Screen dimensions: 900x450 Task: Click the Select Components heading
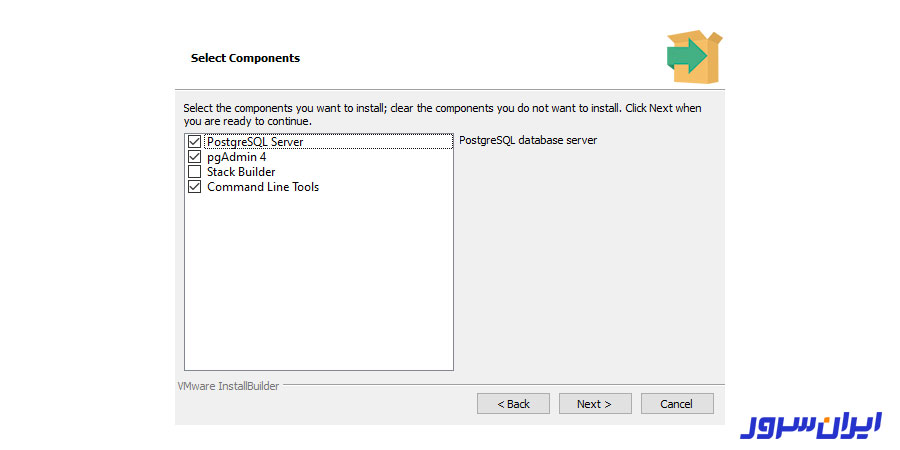pos(245,58)
